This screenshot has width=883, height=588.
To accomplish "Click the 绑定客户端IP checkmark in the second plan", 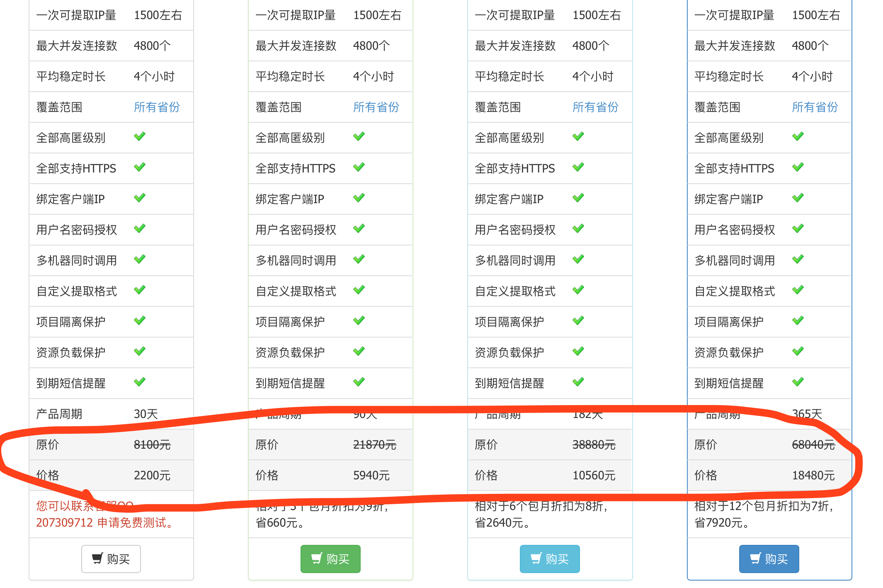I will point(359,198).
